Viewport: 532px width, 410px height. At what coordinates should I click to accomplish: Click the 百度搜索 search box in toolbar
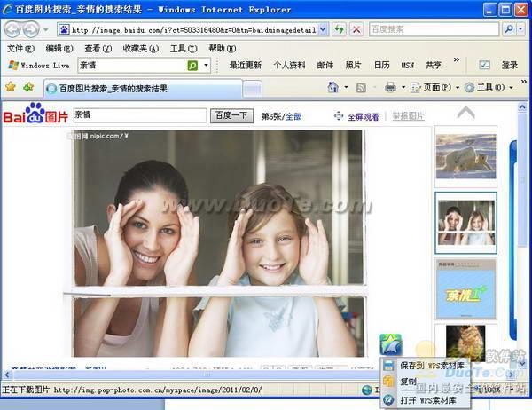[x=434, y=29]
